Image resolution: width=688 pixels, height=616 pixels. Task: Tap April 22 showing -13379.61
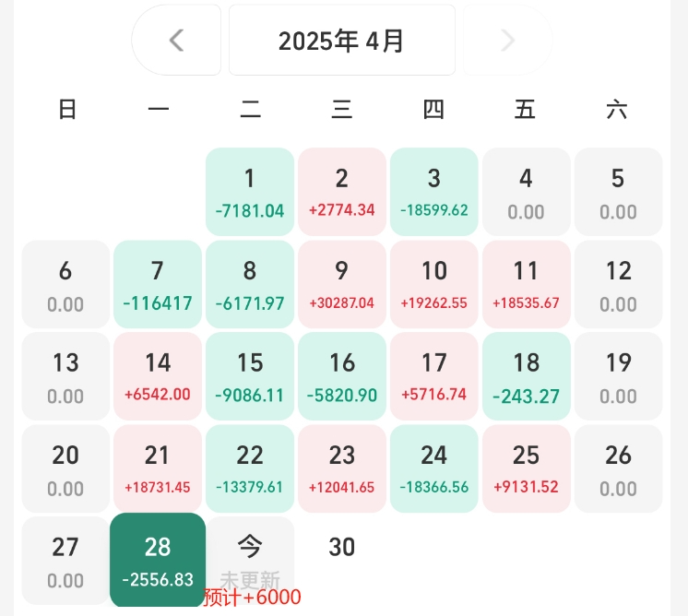coord(250,468)
